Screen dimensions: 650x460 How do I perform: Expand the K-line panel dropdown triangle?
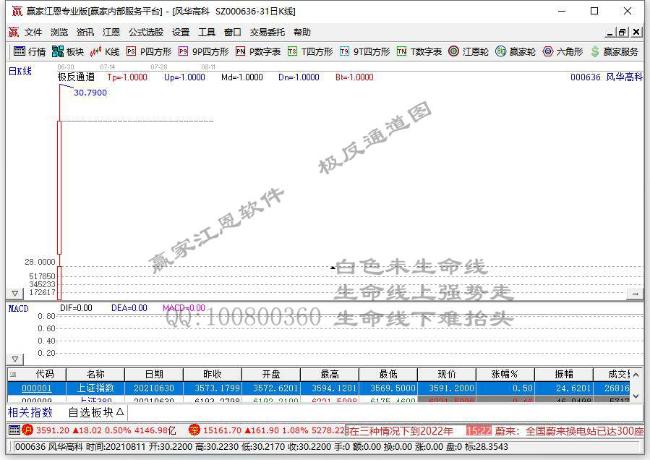(15, 293)
